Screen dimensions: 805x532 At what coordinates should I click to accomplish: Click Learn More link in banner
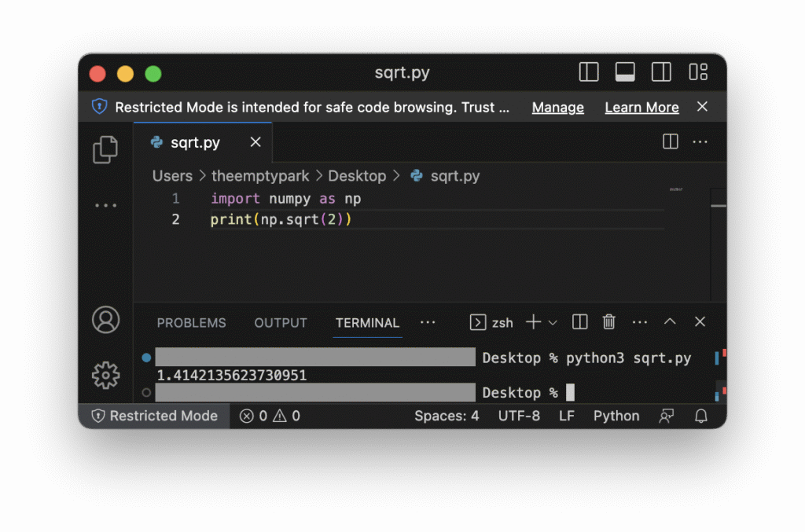pos(641,108)
